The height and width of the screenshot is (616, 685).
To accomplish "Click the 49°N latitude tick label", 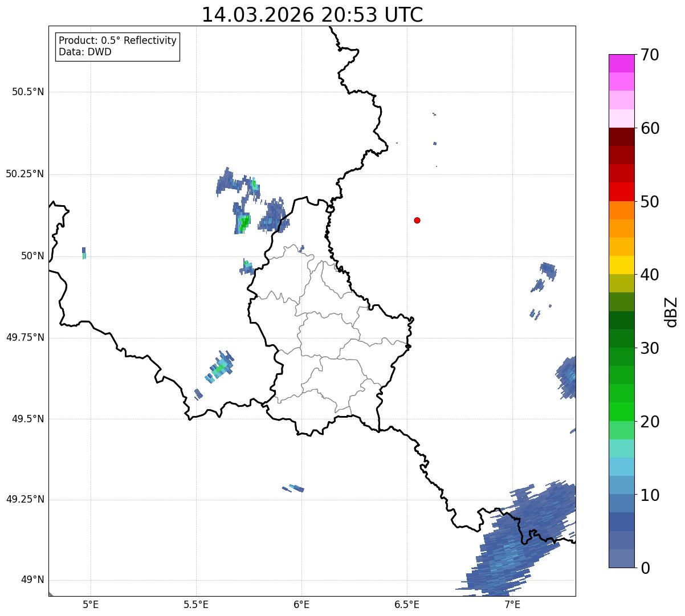I will pyautogui.click(x=32, y=580).
